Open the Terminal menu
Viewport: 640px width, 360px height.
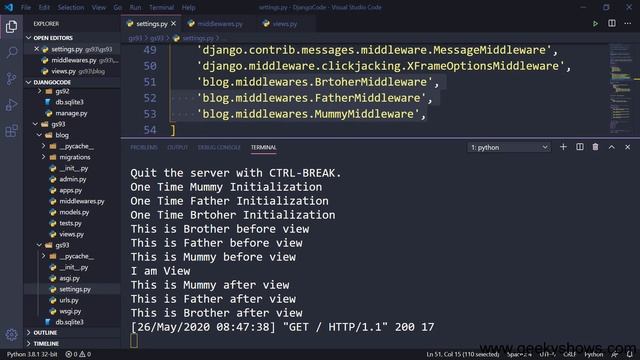(161, 7)
